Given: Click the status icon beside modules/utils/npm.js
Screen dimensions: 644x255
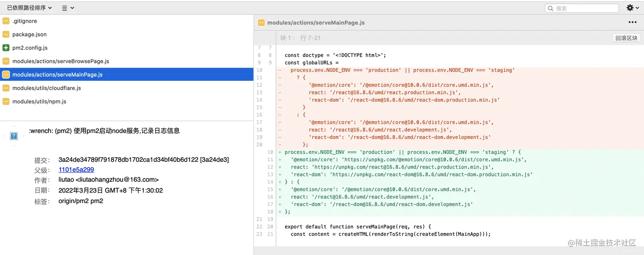Looking at the screenshot, I should click(x=6, y=101).
